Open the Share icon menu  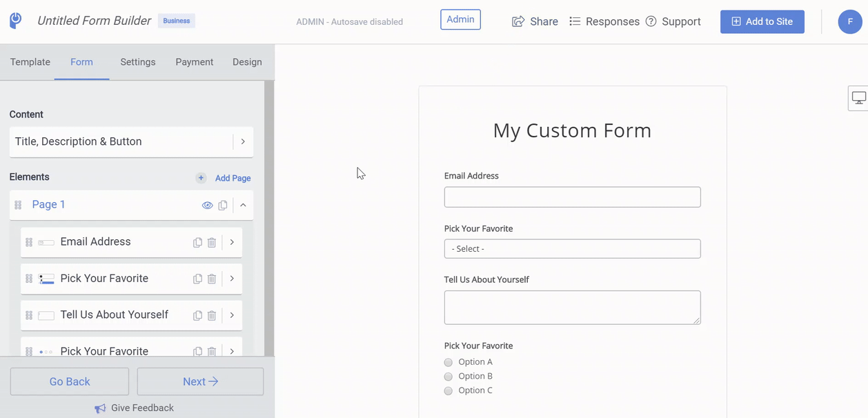pyautogui.click(x=518, y=21)
